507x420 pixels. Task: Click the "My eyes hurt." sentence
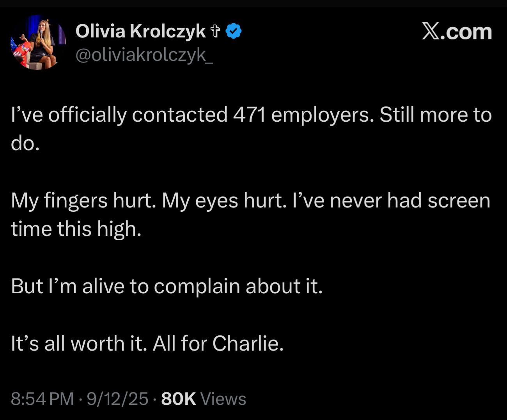224,201
